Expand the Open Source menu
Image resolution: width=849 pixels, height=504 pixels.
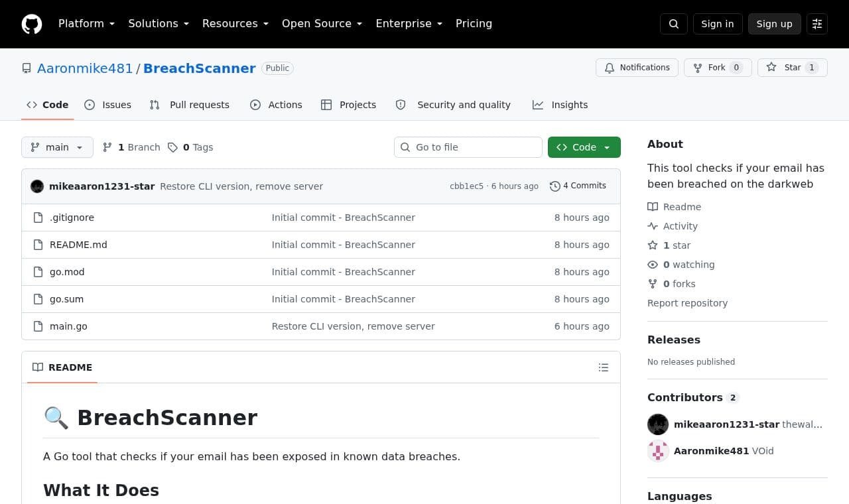pyautogui.click(x=322, y=24)
